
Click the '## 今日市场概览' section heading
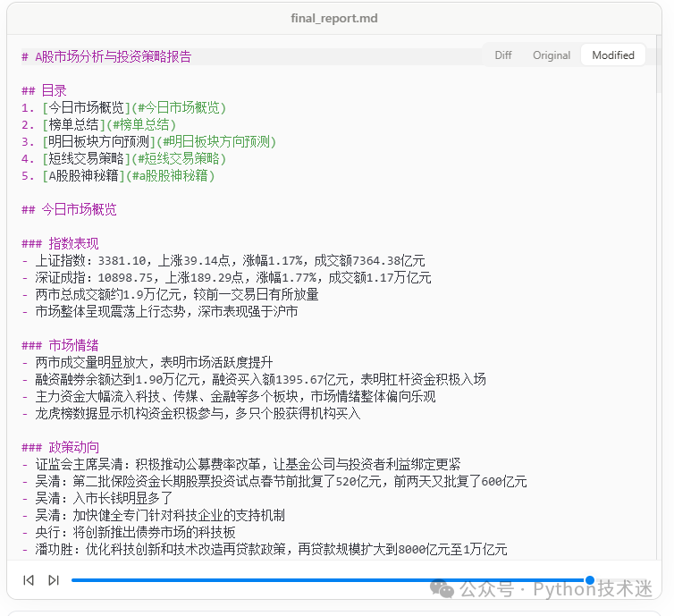click(69, 209)
